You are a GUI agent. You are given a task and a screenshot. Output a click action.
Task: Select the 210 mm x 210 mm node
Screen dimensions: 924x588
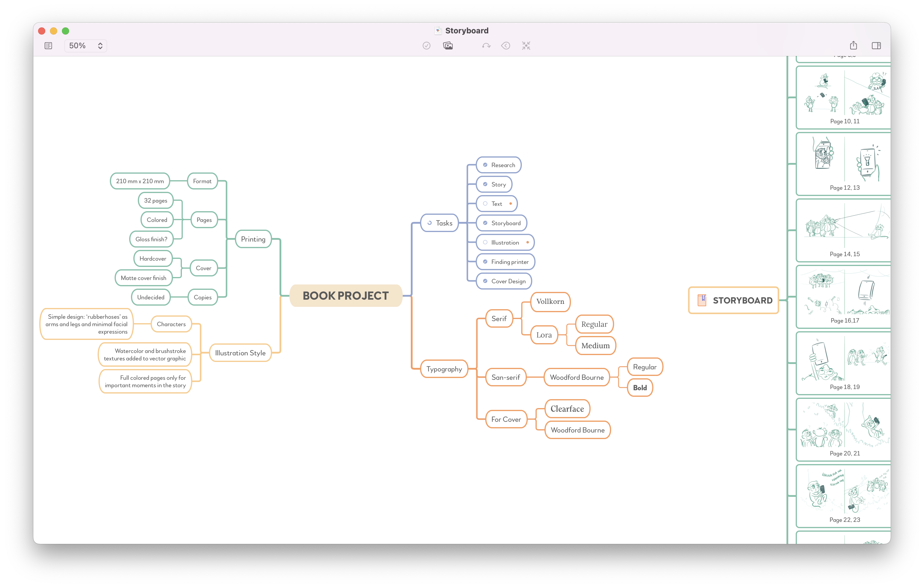tap(140, 181)
